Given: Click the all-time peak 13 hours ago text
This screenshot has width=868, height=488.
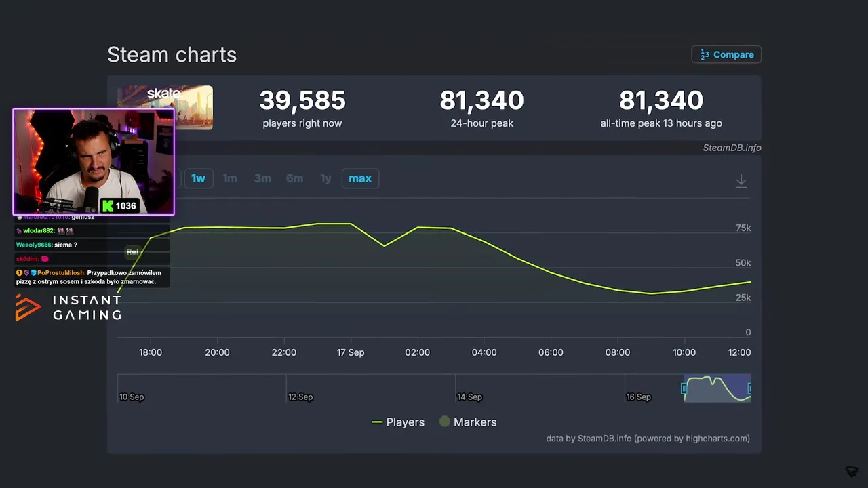Looking at the screenshot, I should pyautogui.click(x=661, y=123).
